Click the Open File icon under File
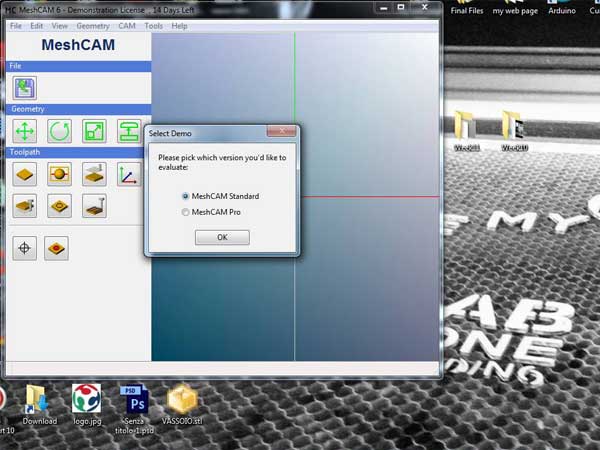Screen dimensions: 600x450 [x=24, y=88]
